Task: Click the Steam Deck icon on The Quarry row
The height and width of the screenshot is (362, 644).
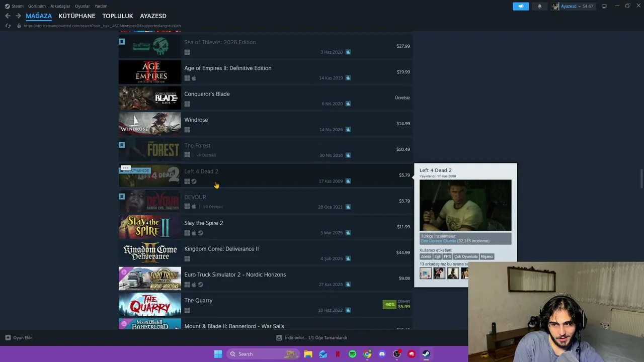Action: [x=348, y=310]
